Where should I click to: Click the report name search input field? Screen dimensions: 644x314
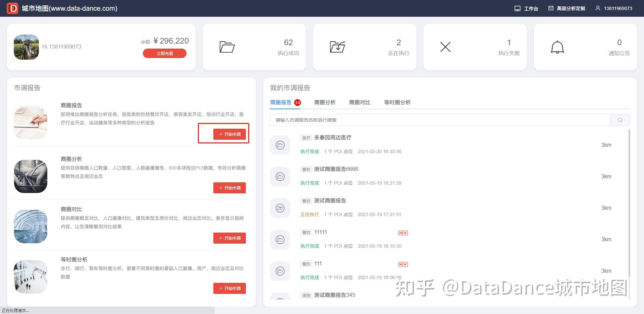click(x=440, y=120)
